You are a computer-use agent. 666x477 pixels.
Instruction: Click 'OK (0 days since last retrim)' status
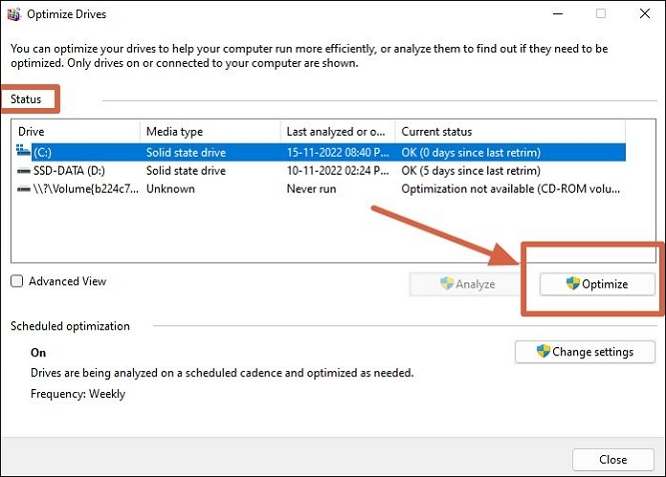(471, 152)
